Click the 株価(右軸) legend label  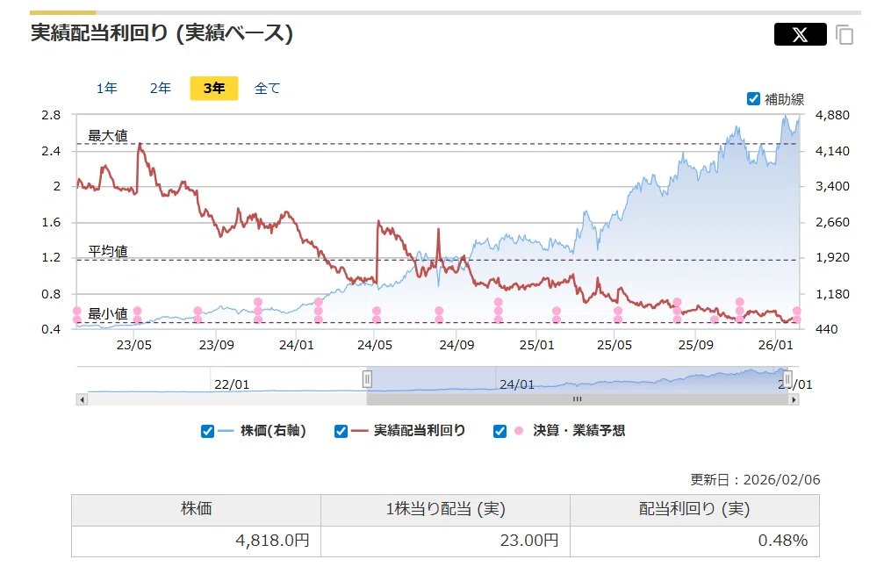(273, 431)
